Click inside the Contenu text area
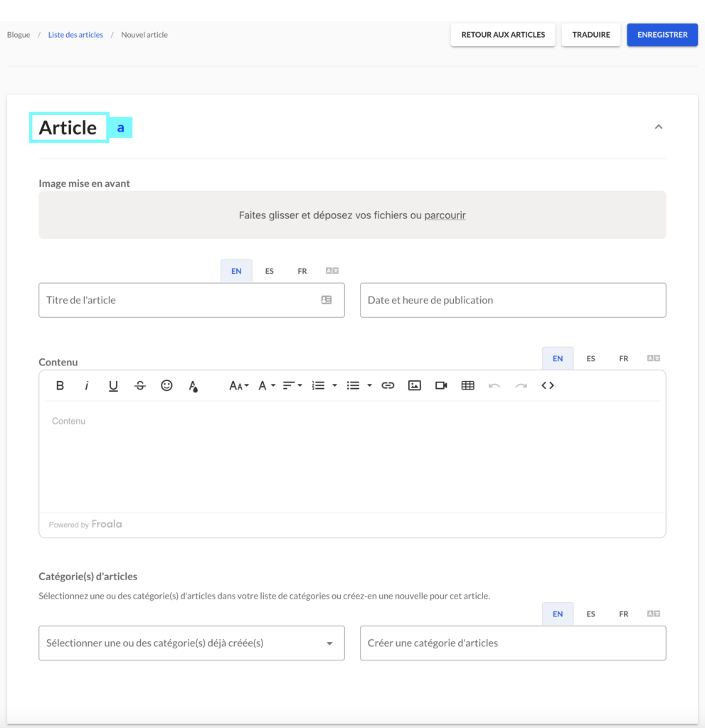 click(352, 456)
